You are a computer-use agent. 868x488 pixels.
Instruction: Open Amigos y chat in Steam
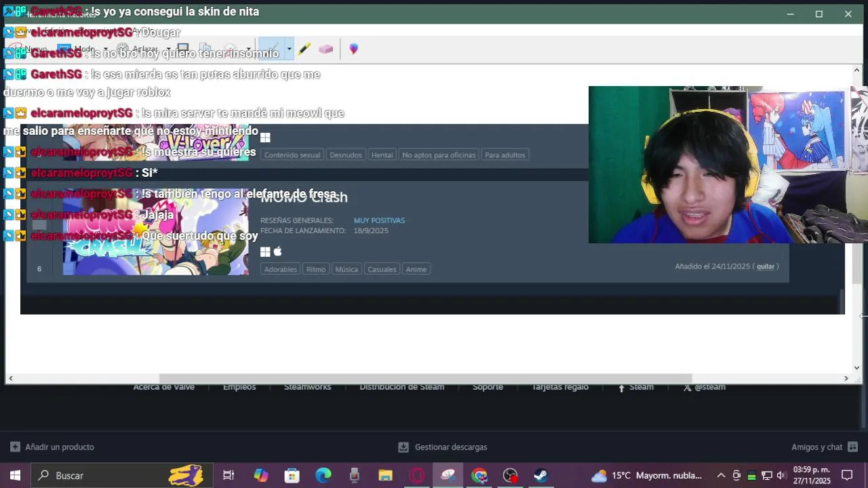825,447
